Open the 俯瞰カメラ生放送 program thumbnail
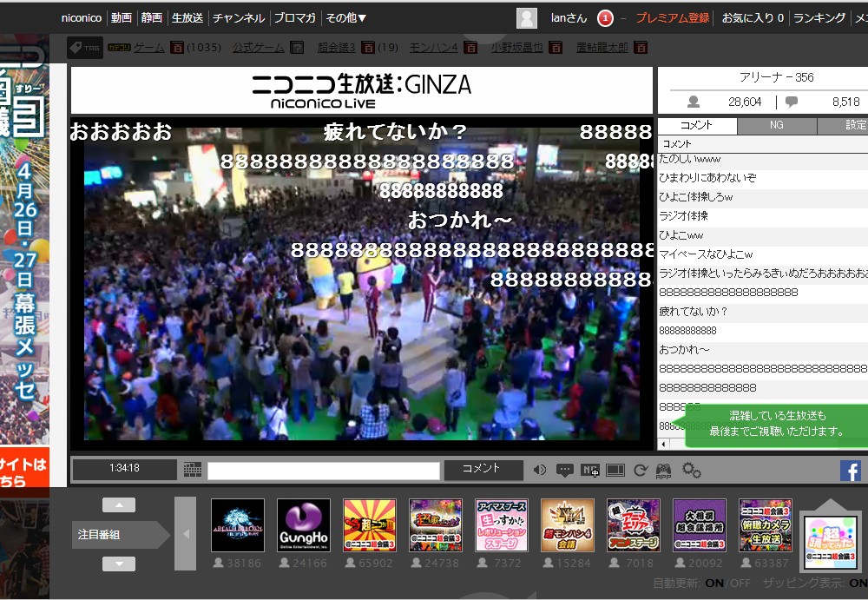This screenshot has width=868, height=600. click(765, 525)
